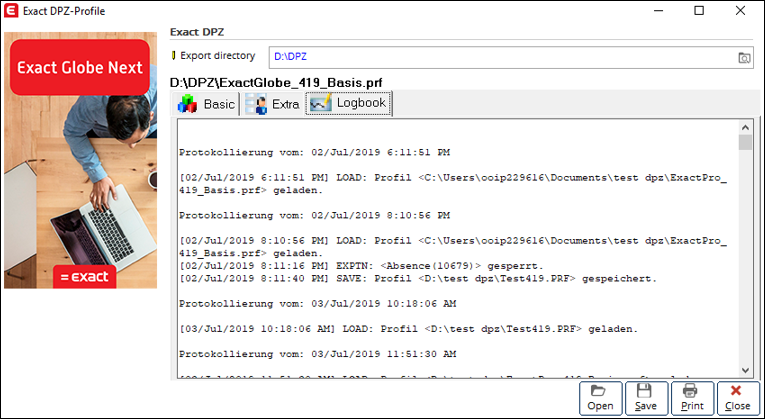This screenshot has height=419, width=765.
Task: Click the 'SAVE: Profil <D:\test dpz\Test419.PRF> gespeichert.' line
Action: tap(418, 279)
